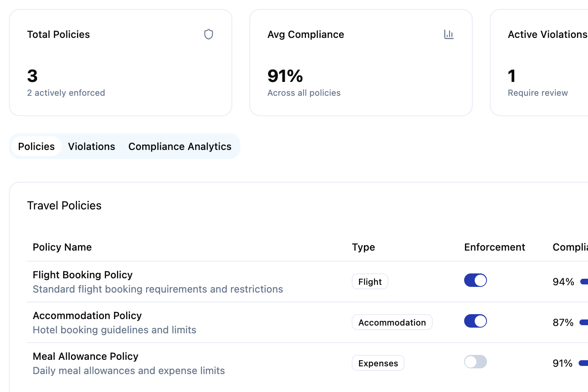Click the 91% value in Meal Allowance row
The image size is (588, 392).
click(563, 363)
